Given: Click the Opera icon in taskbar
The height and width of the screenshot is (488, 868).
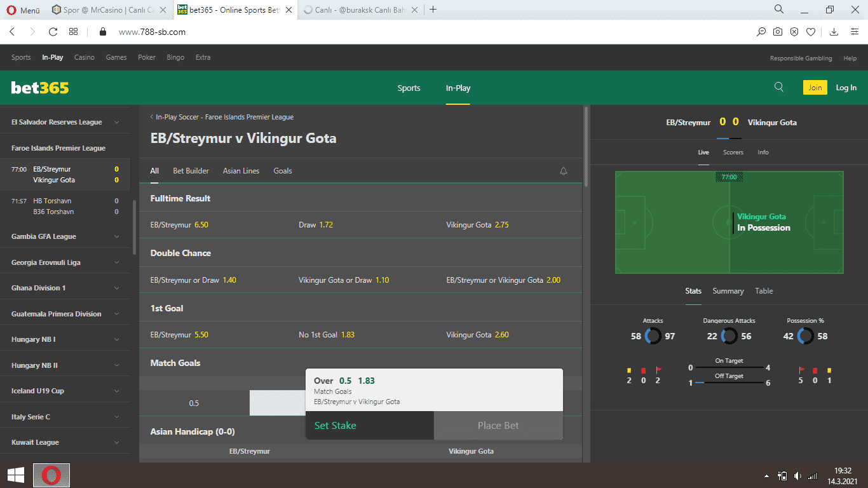Looking at the screenshot, I should 51,475.
